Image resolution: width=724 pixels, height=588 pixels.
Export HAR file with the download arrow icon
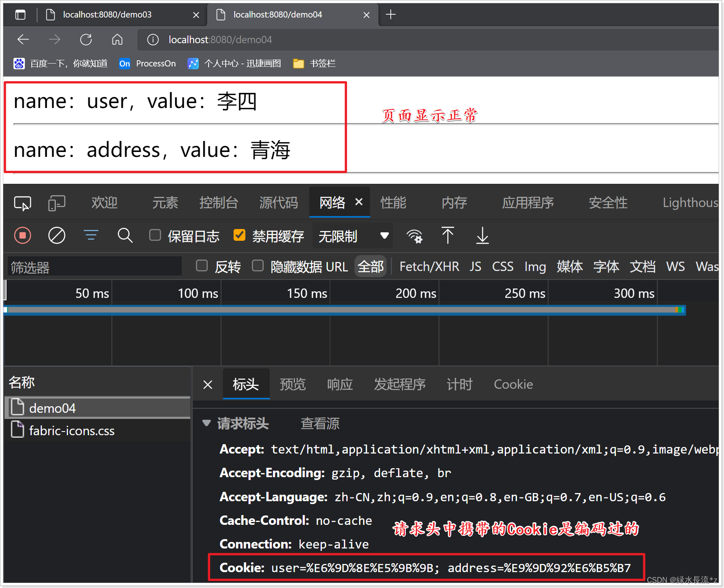coord(483,236)
